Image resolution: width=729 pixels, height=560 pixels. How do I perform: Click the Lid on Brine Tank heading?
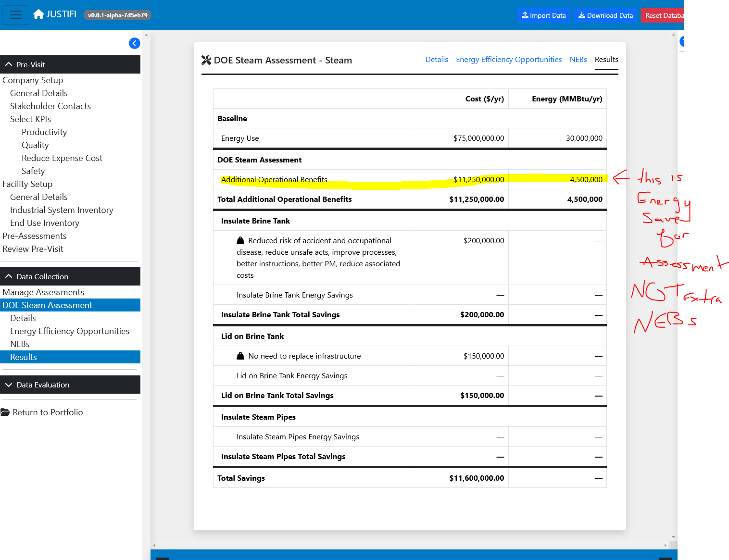tap(252, 336)
